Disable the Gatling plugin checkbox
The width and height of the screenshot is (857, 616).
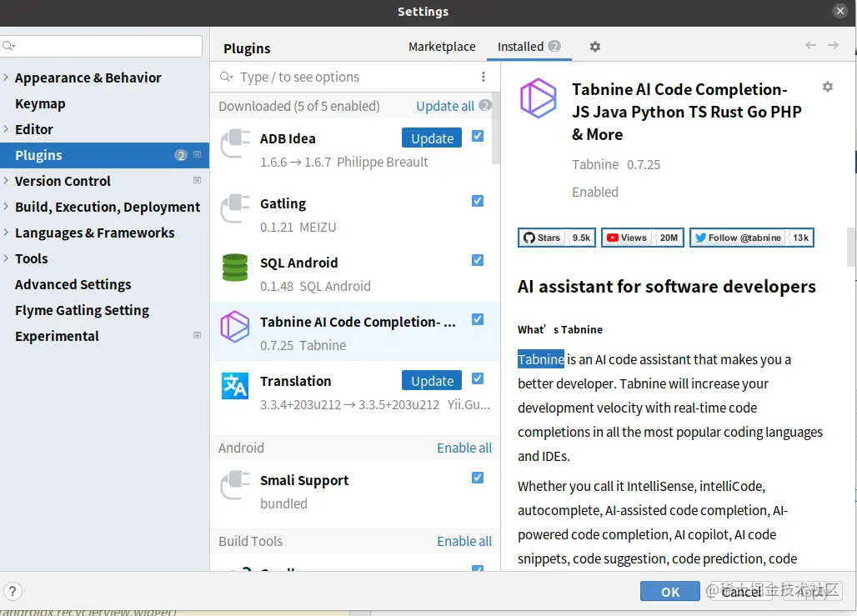pyautogui.click(x=477, y=201)
